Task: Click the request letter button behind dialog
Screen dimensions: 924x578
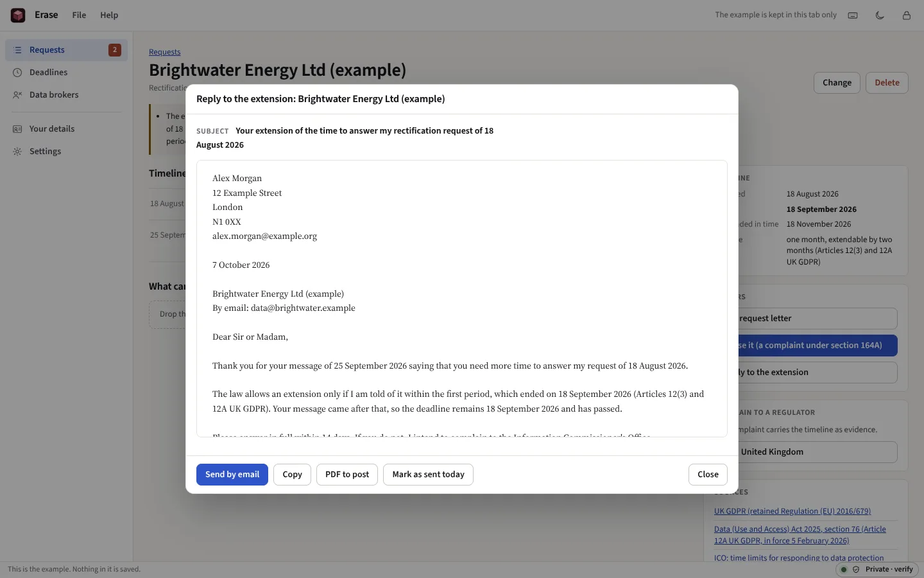Action: 817,319
